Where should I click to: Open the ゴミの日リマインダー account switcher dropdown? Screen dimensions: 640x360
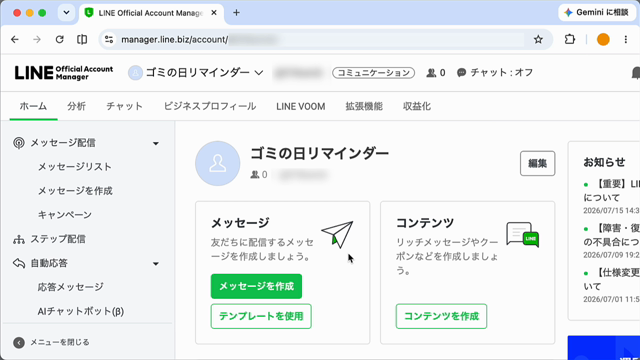(x=196, y=73)
